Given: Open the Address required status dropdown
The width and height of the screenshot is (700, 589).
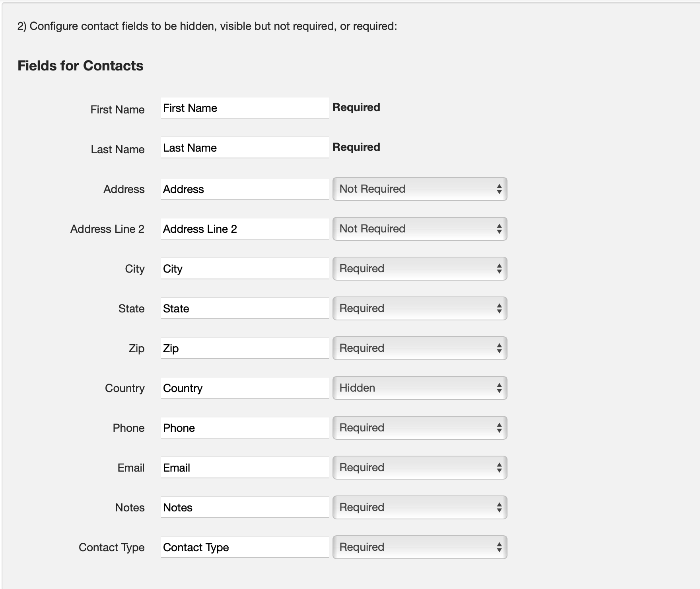Looking at the screenshot, I should pyautogui.click(x=420, y=189).
